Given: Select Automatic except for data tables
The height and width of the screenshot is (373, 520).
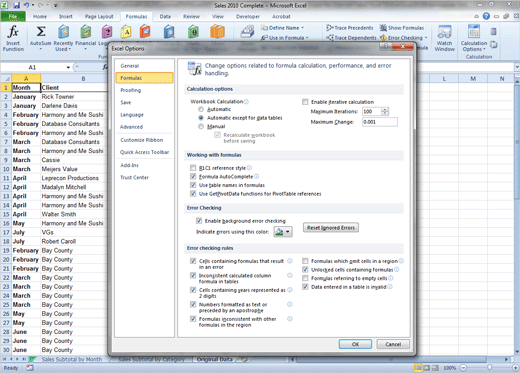Looking at the screenshot, I should point(201,118).
